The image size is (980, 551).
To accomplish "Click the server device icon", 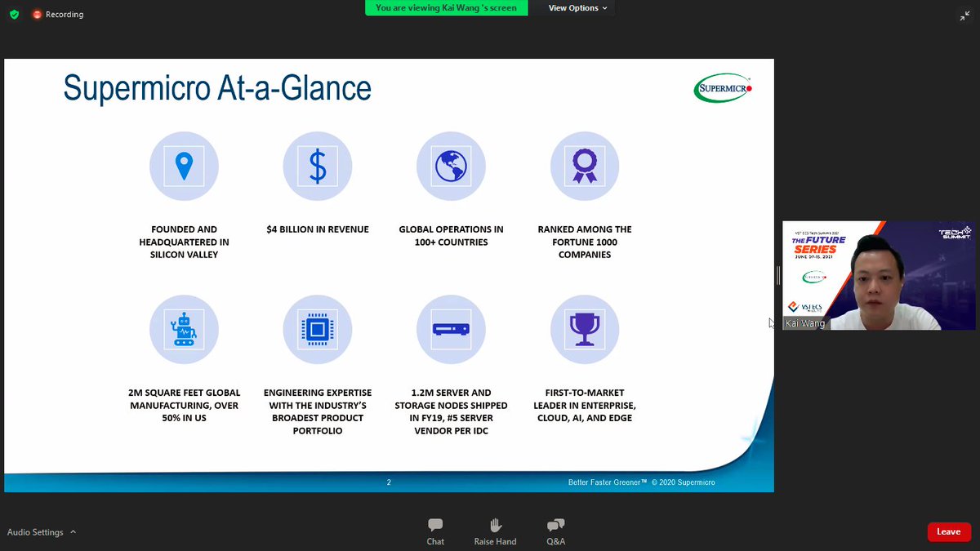I will tap(451, 329).
